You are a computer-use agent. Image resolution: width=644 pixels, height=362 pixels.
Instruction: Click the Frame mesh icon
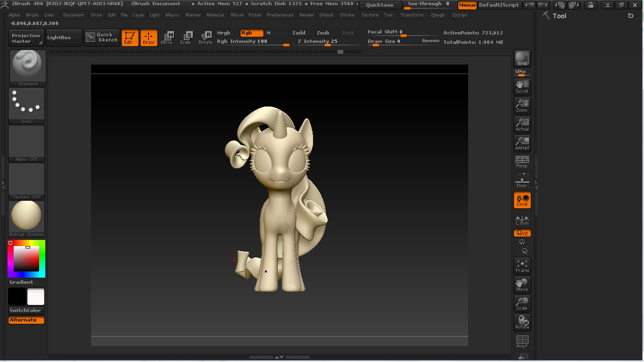(522, 265)
